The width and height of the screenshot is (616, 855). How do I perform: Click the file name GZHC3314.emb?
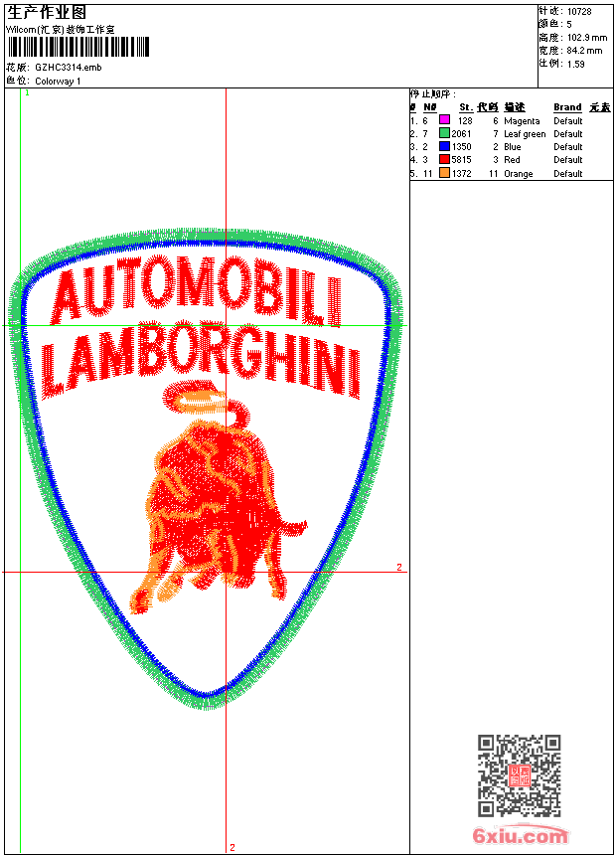pos(69,67)
